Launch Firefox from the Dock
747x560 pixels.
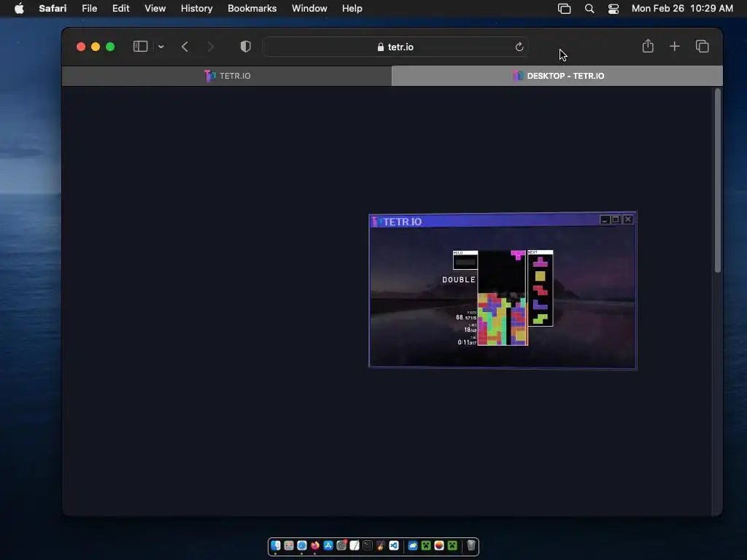[315, 545]
